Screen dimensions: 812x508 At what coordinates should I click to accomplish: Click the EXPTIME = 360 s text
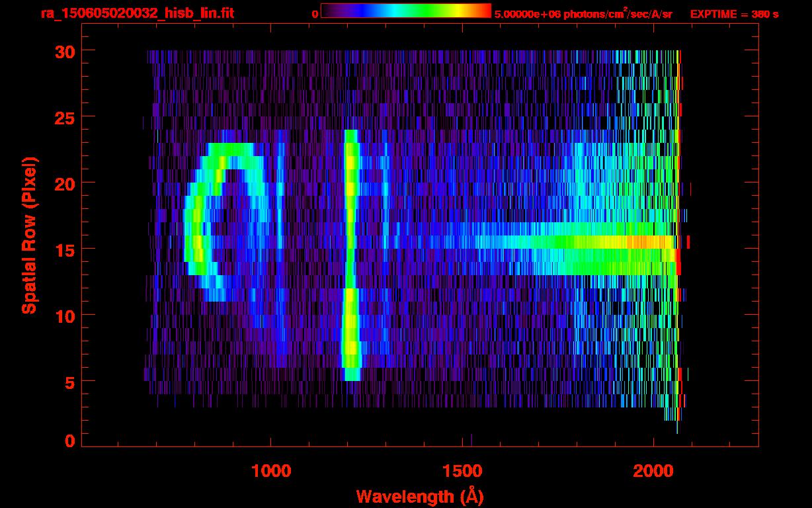click(x=734, y=14)
